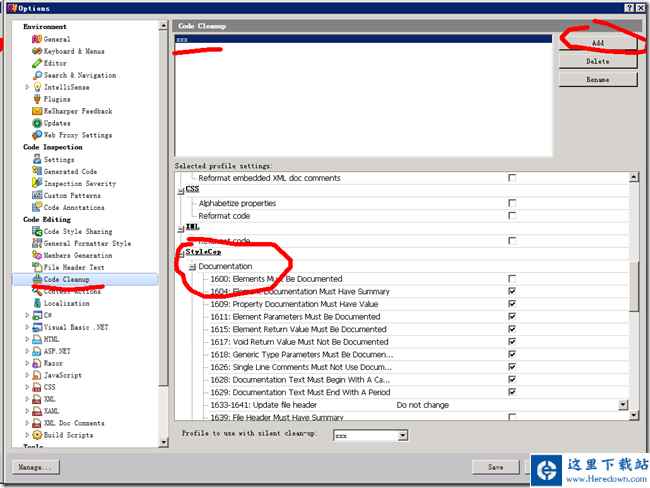Enable 1600 Elements Must Be Documented

[x=512, y=279]
